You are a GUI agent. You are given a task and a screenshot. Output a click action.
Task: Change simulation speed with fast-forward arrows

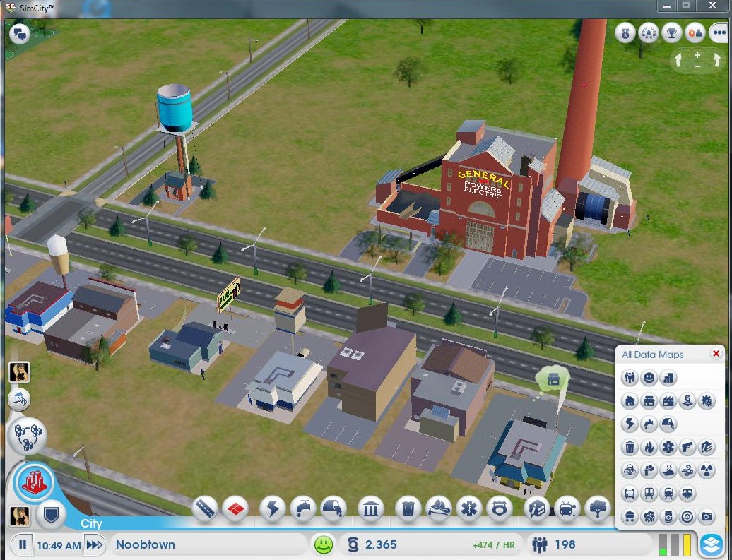94,545
